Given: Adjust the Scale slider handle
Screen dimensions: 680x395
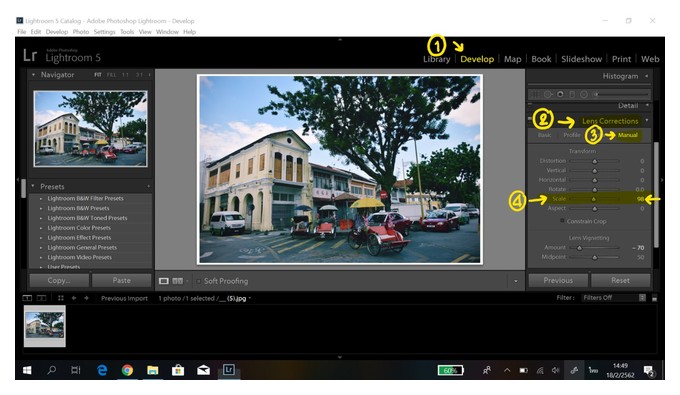Looking at the screenshot, I should point(594,199).
